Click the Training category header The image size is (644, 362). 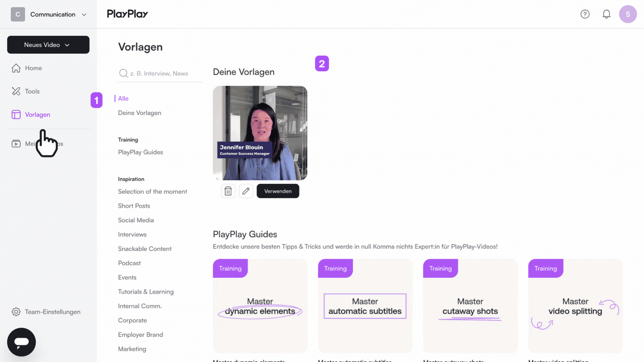point(128,140)
